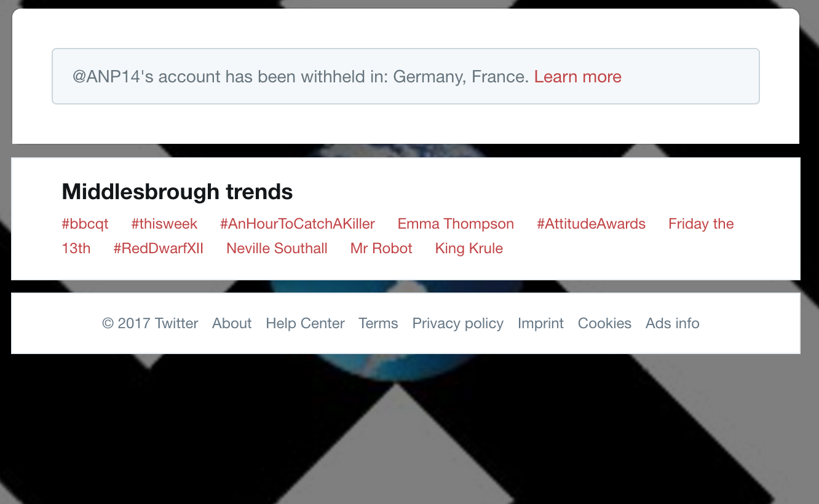The image size is (819, 504).
Task: Open the Friday the 13th trend
Action: pyautogui.click(x=700, y=224)
